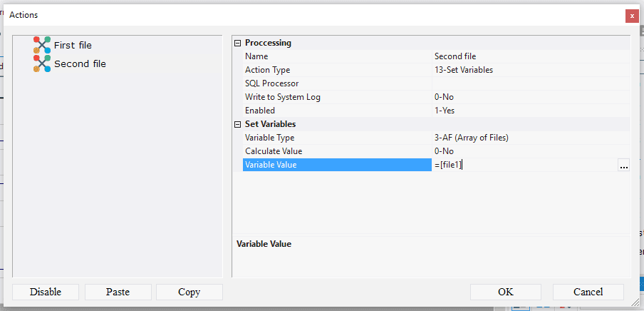Screen dimensions: 644x311
Task: Collapse the Proccessing section
Action: click(x=238, y=43)
